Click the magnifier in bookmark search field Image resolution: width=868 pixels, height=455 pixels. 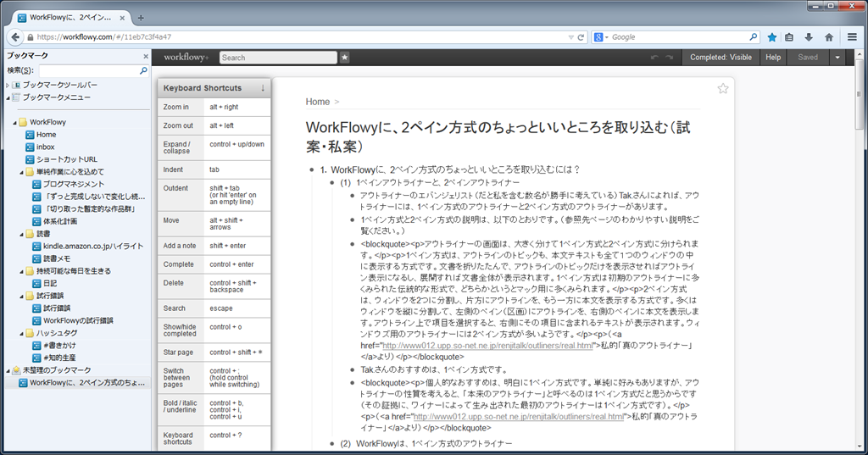pos(143,70)
